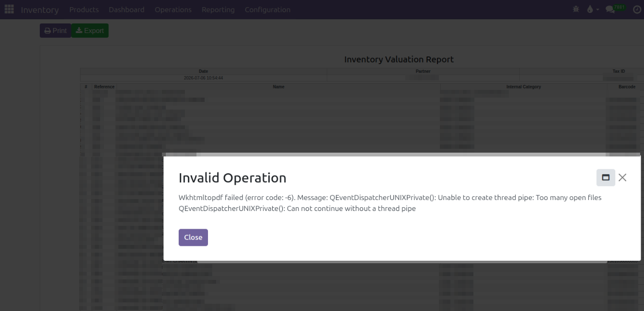Open the Configuration menu
This screenshot has width=644, height=311.
point(267,10)
